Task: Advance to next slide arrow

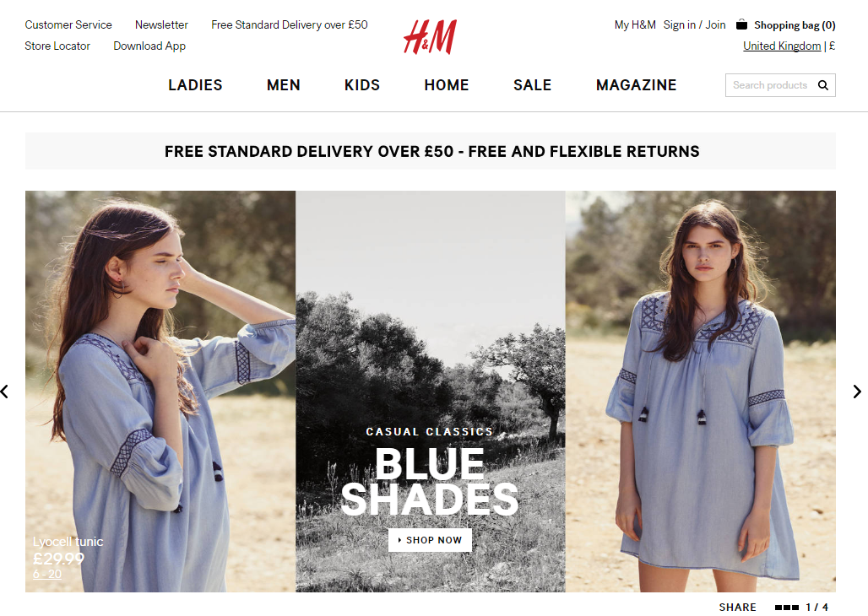Action: coord(857,392)
